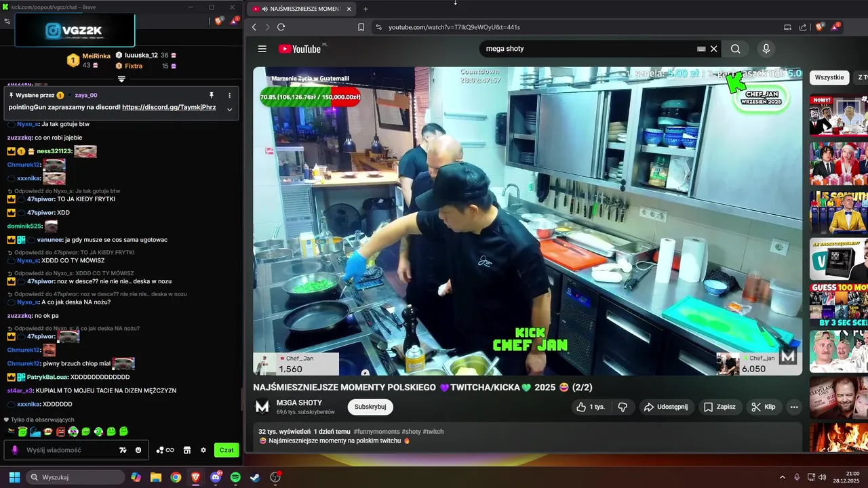Open Brave Shields in Kick chat window
Screen dimensions: 868x488
218,21
